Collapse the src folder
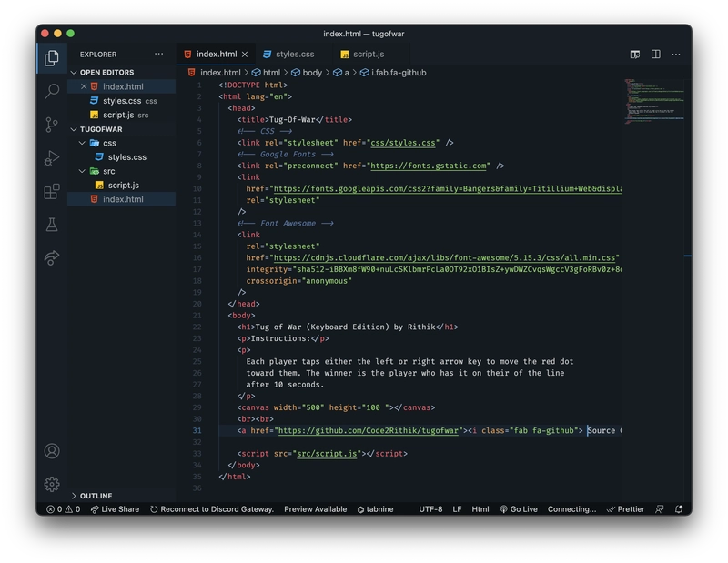Screen dimensions: 728x563 tap(122, 171)
